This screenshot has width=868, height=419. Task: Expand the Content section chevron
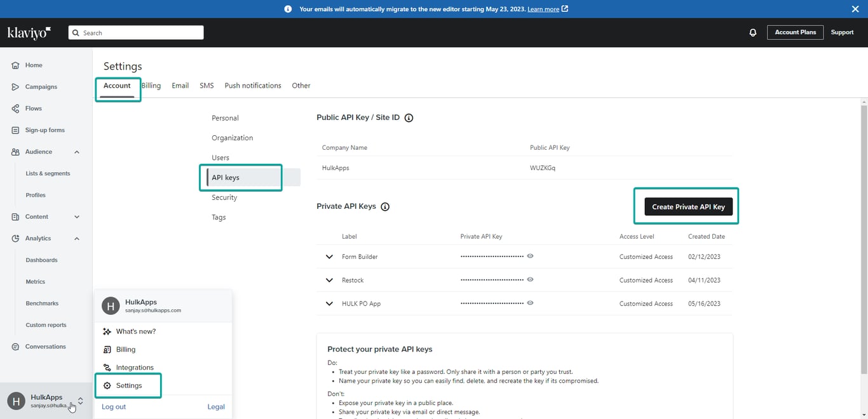click(x=77, y=216)
